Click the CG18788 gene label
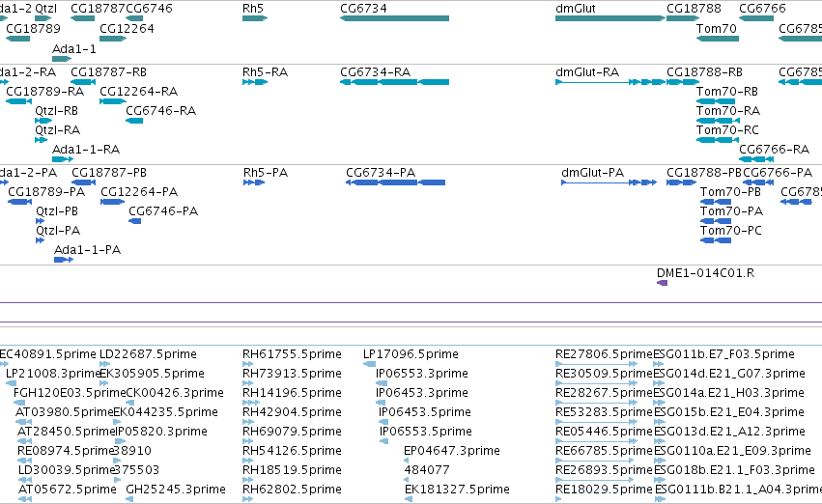The height and width of the screenshot is (504, 822). 694,9
